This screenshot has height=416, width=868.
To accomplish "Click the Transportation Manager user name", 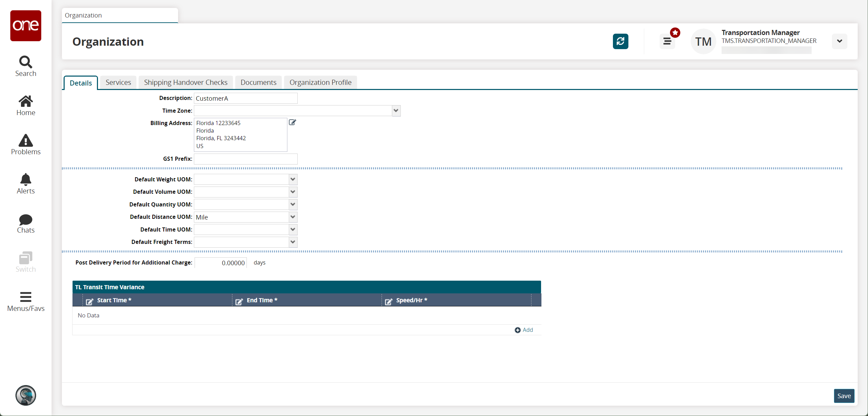I will (x=760, y=33).
